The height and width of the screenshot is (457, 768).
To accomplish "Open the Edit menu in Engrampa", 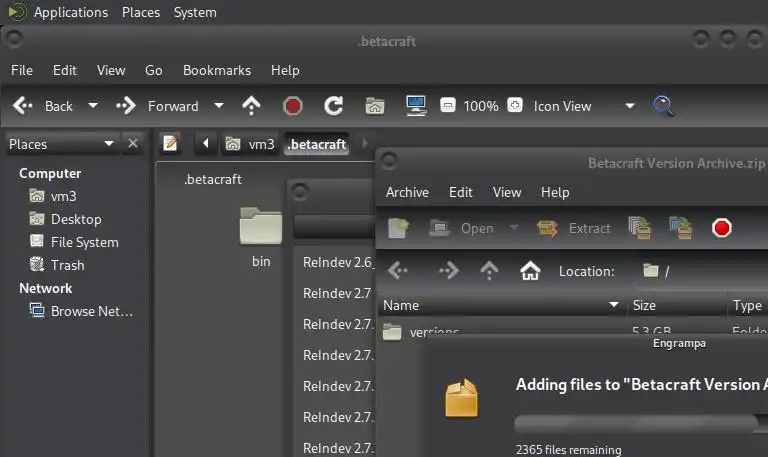I will pos(460,192).
